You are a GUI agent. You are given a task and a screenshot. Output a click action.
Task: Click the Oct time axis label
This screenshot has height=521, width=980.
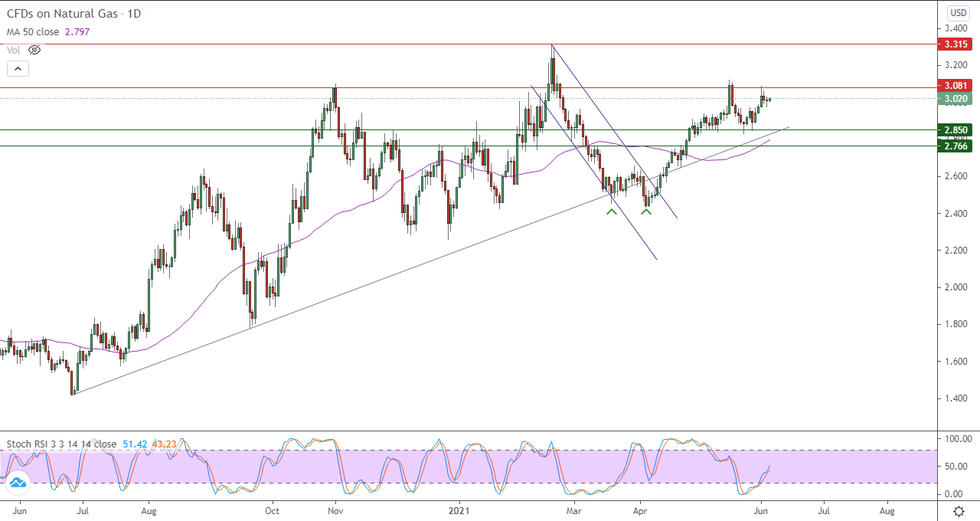click(x=273, y=510)
